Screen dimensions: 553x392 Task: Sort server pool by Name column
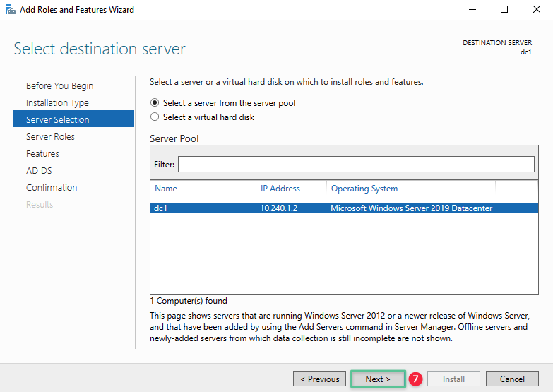[x=166, y=189]
